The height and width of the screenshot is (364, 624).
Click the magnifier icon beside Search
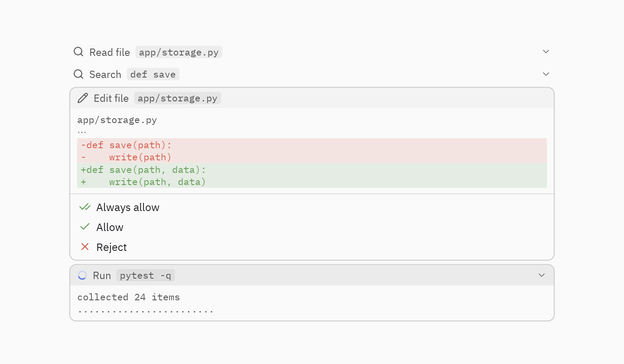(x=78, y=74)
